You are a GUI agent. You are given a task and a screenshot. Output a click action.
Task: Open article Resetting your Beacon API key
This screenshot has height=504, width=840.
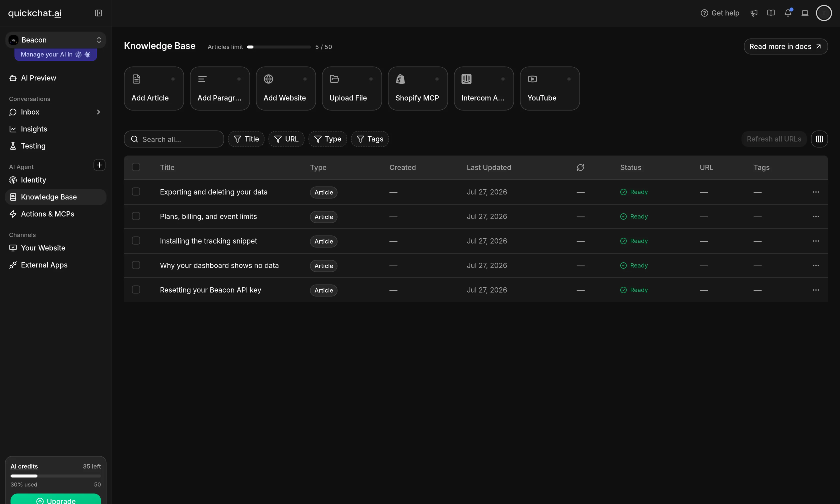click(210, 290)
